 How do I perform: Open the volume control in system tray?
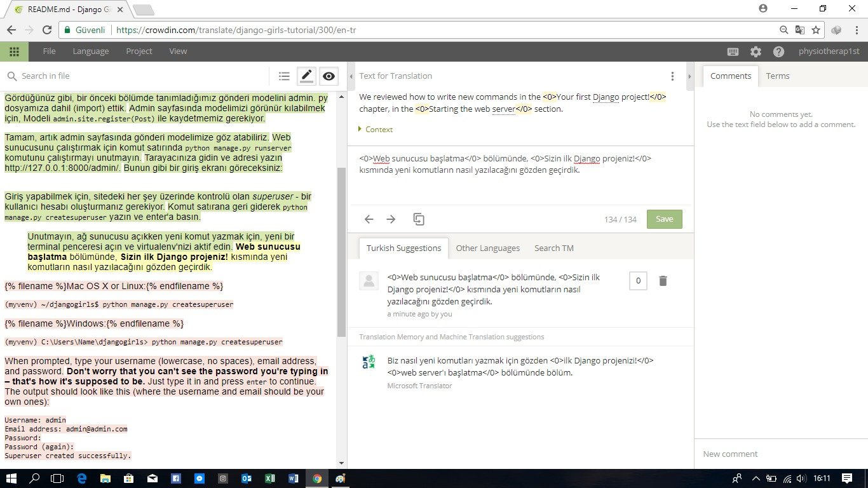(801, 478)
